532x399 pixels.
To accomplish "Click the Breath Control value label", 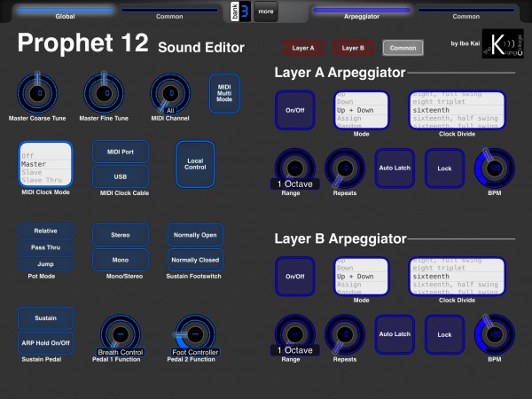I will 121,352.
